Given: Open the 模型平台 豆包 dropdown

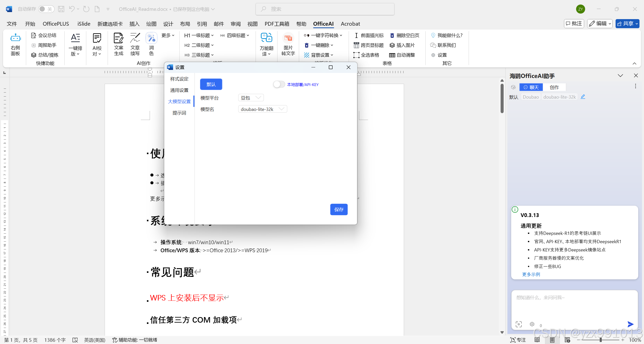Looking at the screenshot, I should (x=251, y=98).
